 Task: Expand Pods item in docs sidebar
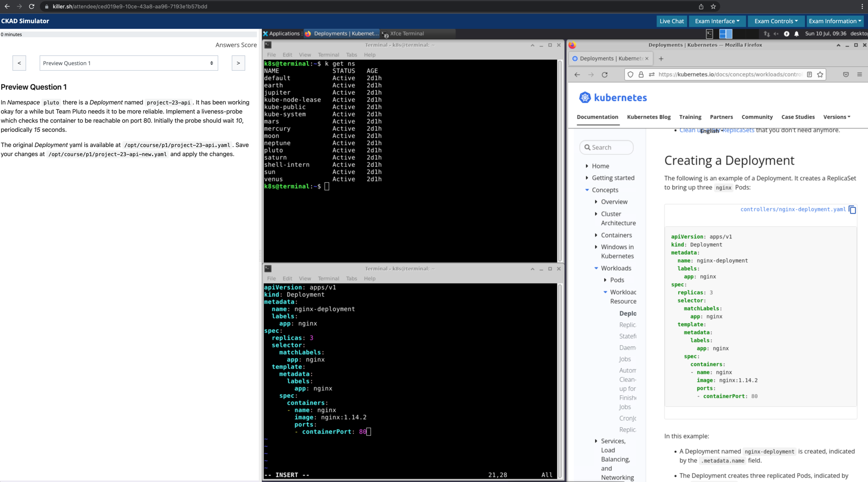[x=605, y=280]
